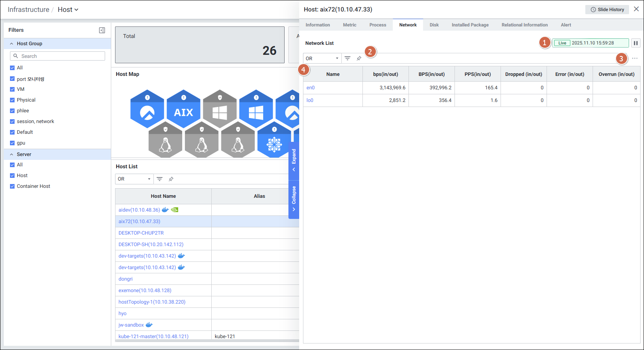
Task: Open the OR dropdown in Network List
Action: point(322,58)
